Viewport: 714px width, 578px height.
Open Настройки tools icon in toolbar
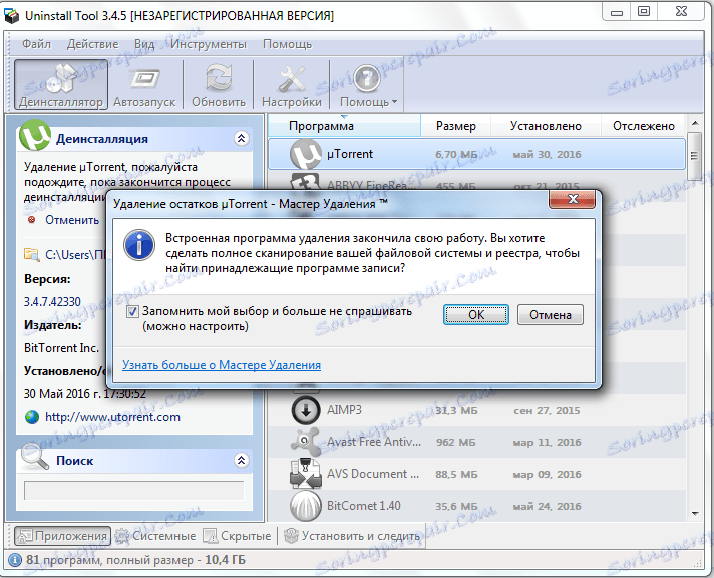291,84
